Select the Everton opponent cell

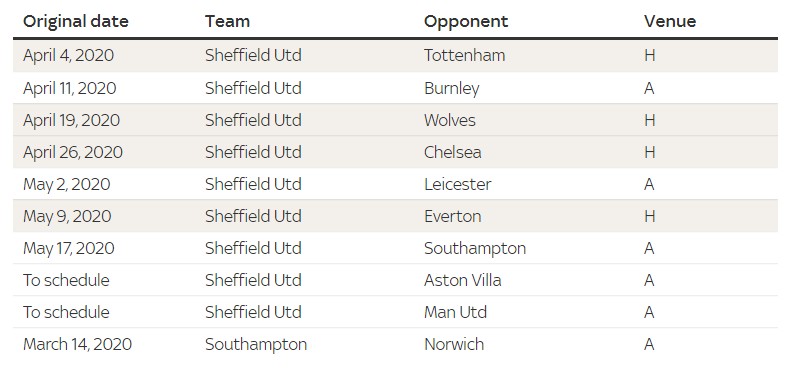(452, 216)
